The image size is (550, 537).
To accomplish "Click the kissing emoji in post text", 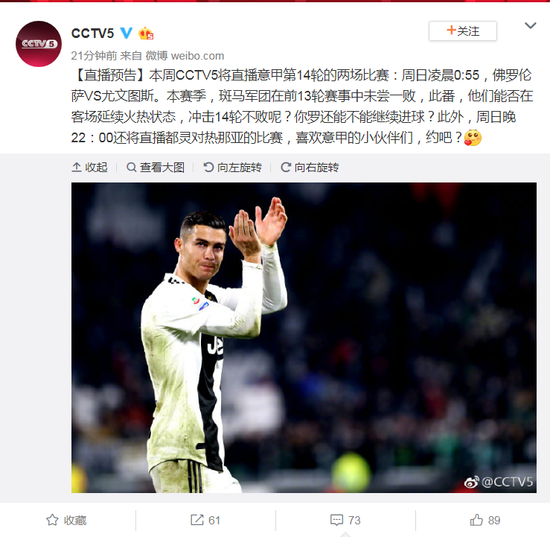I will click(472, 137).
